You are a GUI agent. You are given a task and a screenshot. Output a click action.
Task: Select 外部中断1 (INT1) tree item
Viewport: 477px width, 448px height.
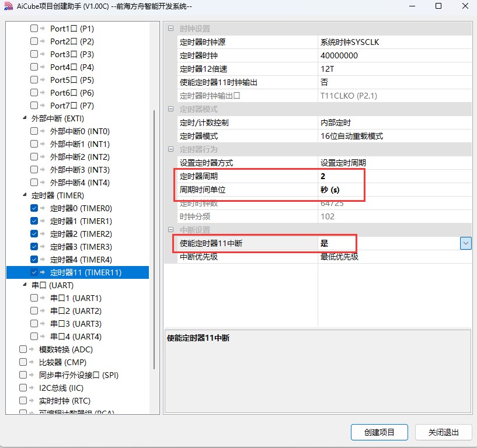tap(80, 144)
